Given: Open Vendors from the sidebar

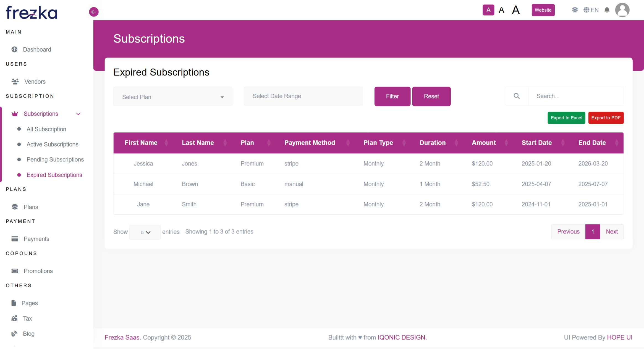Looking at the screenshot, I should tap(35, 82).
